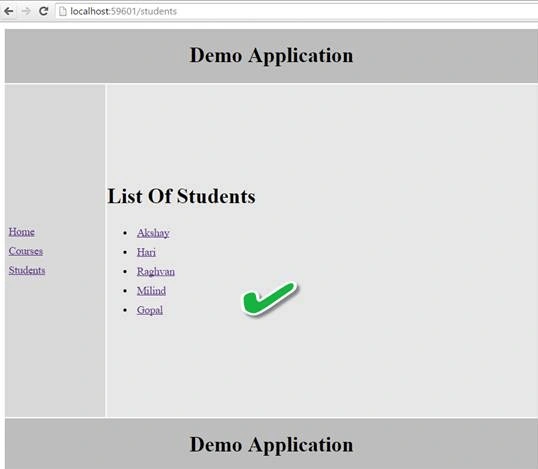Click the top Demo Application header title
This screenshot has height=469, width=538.
[x=271, y=55]
